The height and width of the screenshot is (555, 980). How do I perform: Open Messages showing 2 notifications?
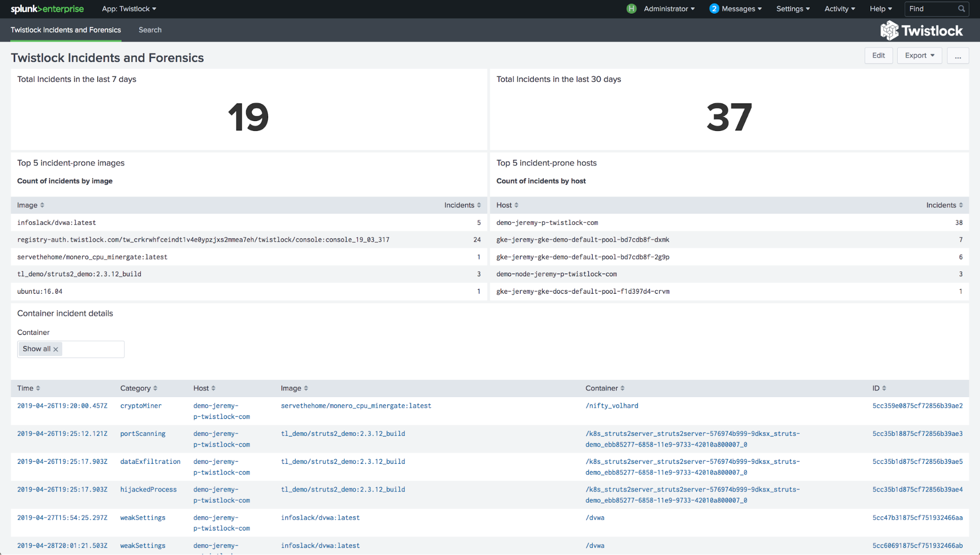[x=735, y=9]
